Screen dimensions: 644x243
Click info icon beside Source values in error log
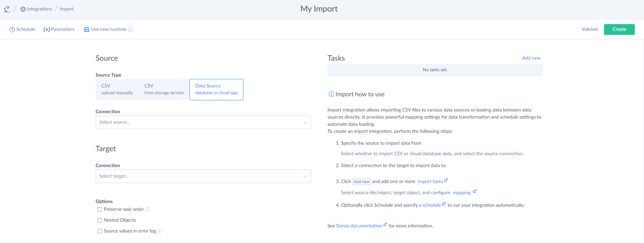tap(159, 231)
